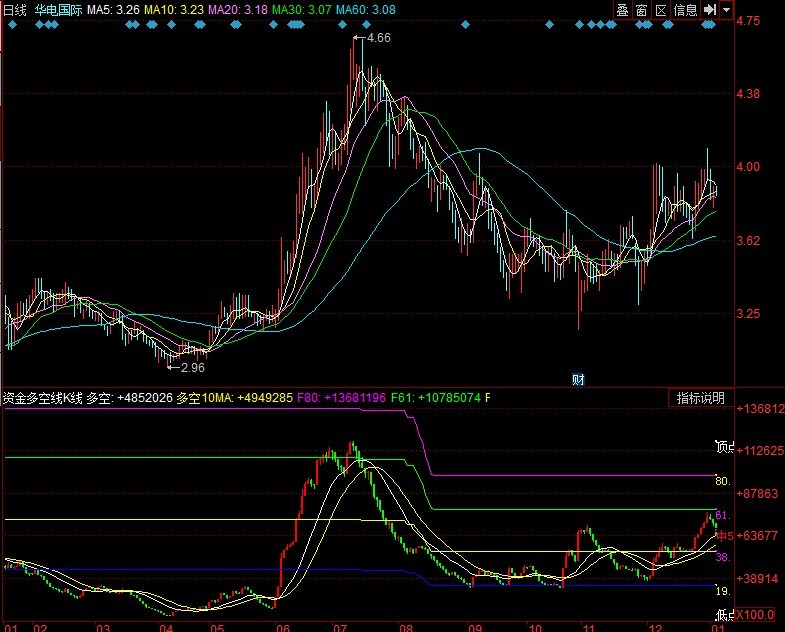The height and width of the screenshot is (632, 785).
Task: Click the 窗 window button
Action: [x=641, y=10]
